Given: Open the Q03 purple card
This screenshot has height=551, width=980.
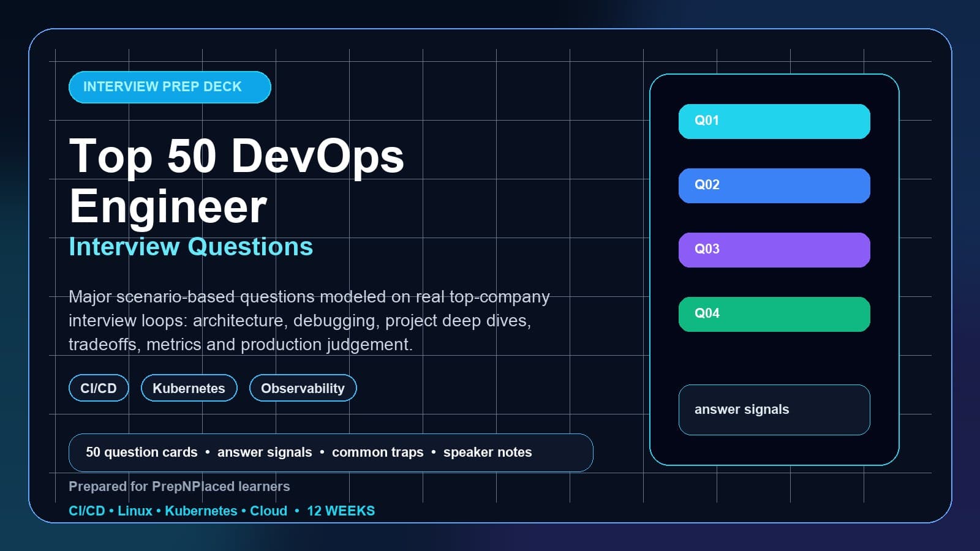Looking at the screenshot, I should (774, 250).
